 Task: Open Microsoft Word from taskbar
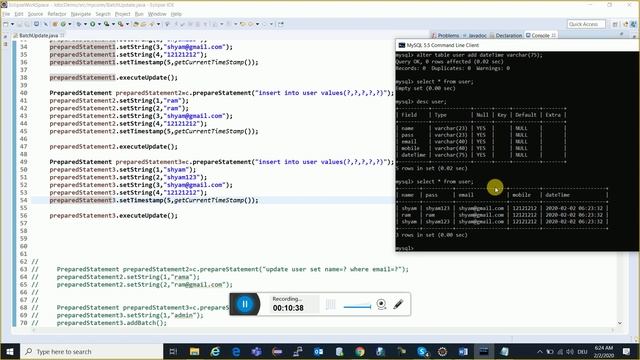(463, 351)
